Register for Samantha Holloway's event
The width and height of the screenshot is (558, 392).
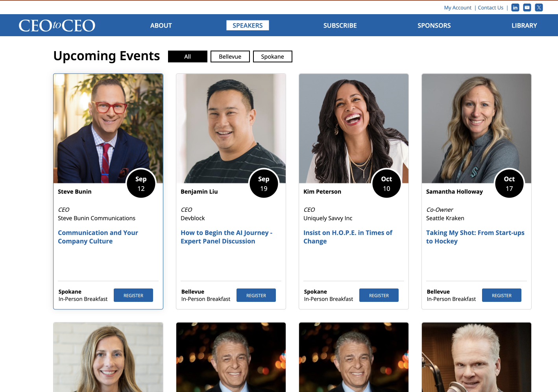pos(502,295)
